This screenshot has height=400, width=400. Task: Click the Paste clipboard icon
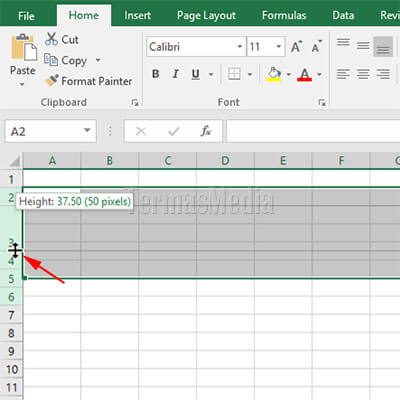(x=23, y=47)
